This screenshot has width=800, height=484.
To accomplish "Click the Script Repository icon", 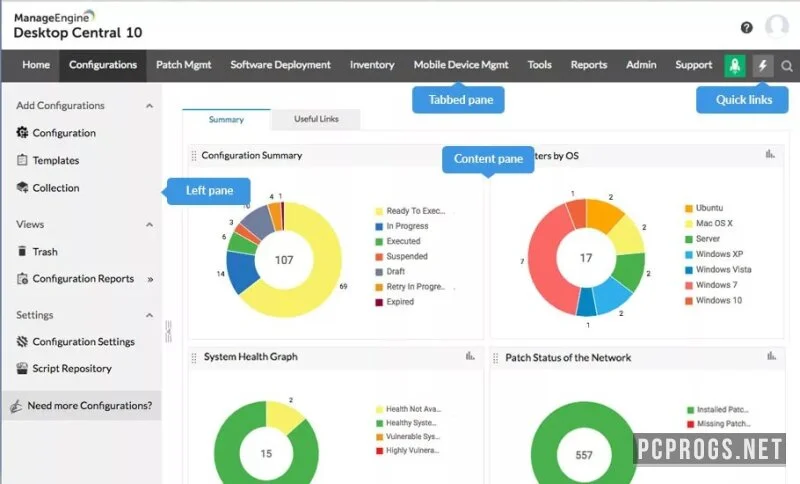I will point(22,368).
